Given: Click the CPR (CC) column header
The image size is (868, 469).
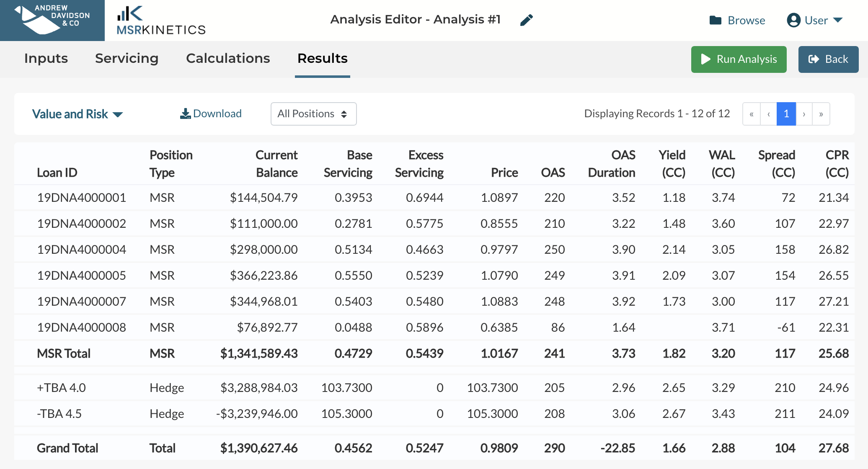Looking at the screenshot, I should click(x=837, y=164).
